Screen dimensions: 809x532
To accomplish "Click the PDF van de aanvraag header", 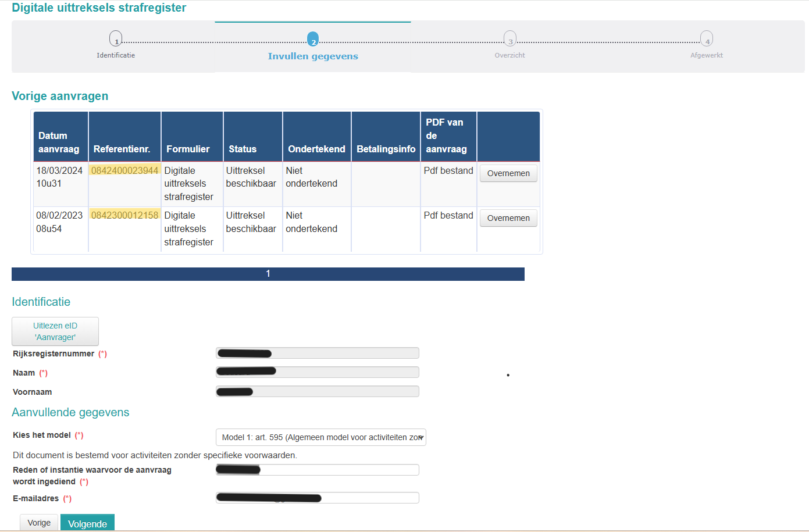I will click(448, 137).
